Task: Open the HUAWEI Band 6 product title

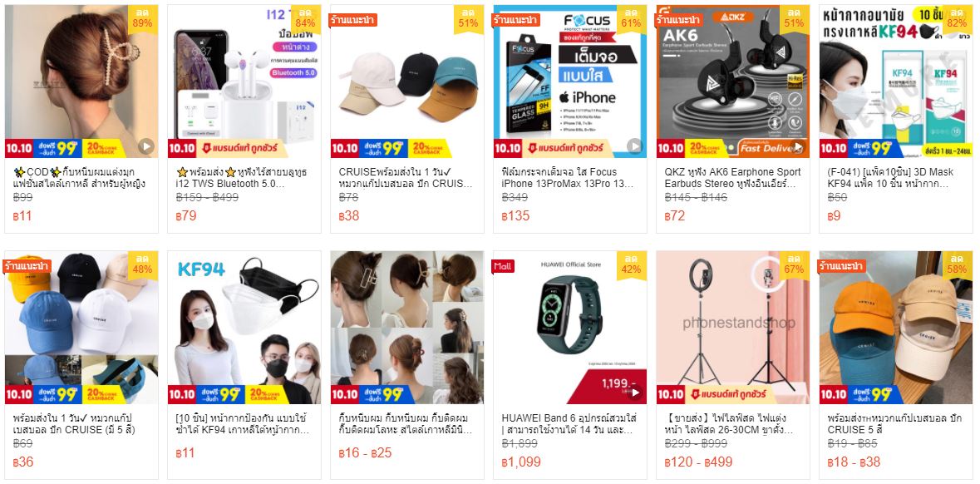Action: pos(569,424)
